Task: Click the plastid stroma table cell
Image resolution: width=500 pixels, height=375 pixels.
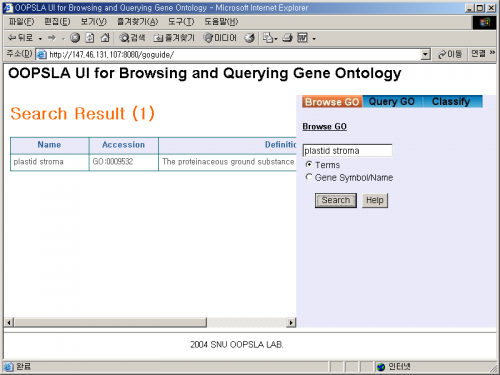Action: coord(49,162)
